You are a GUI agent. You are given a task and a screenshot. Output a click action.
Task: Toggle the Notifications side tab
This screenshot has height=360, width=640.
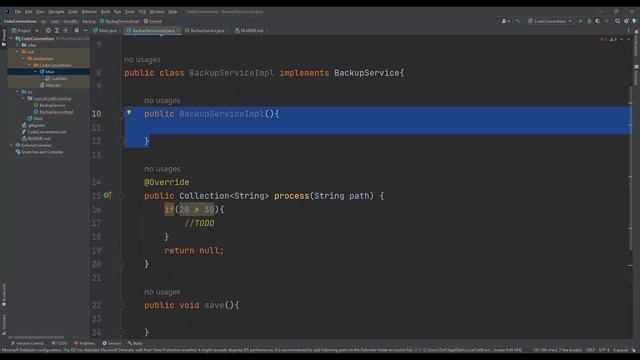click(x=636, y=43)
